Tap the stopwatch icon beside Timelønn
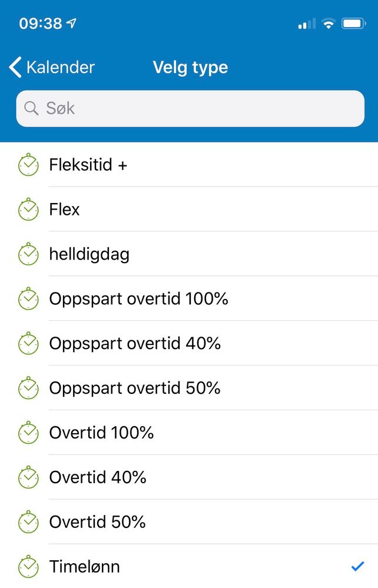 [x=28, y=566]
